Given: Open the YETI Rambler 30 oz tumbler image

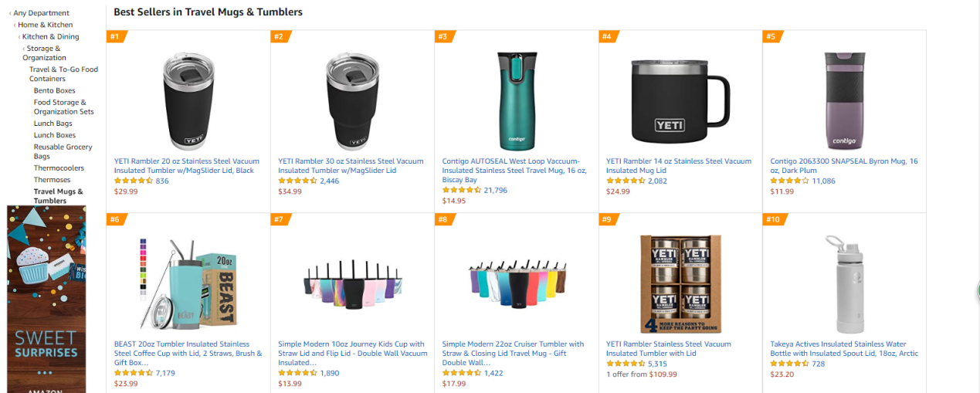Looking at the screenshot, I should coord(351,100).
